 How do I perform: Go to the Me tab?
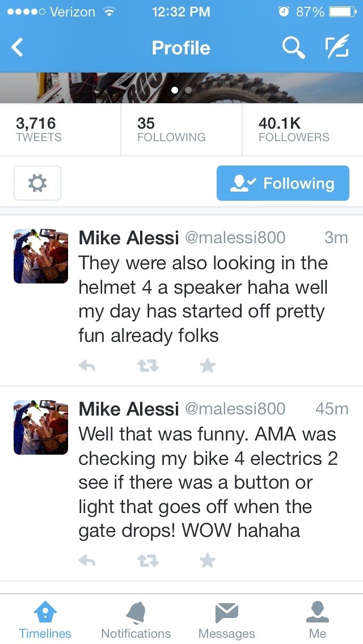point(318,618)
